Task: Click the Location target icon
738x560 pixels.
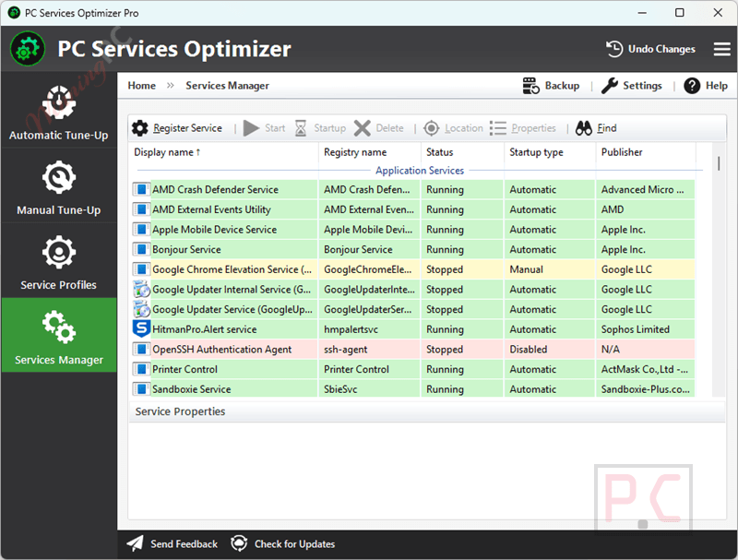Action: click(431, 128)
